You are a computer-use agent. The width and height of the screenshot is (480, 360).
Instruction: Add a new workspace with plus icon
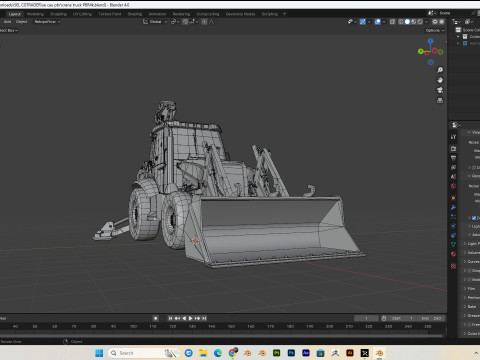pos(284,14)
